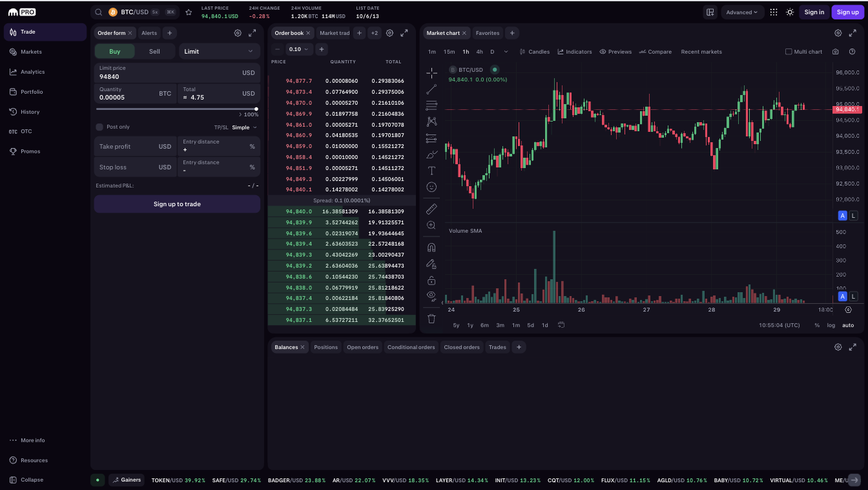Choose the ruler measure tool
The image size is (868, 490).
[431, 209]
